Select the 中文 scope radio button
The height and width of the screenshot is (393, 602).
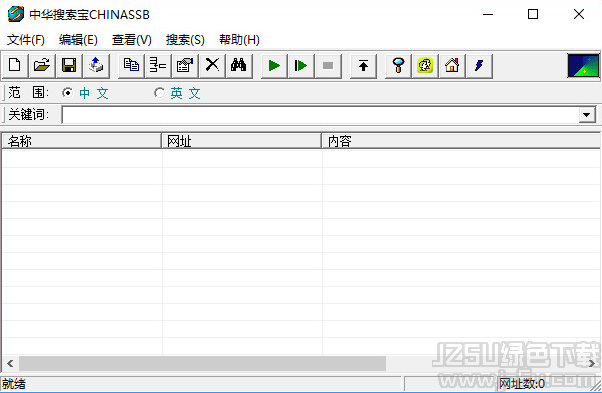point(68,93)
